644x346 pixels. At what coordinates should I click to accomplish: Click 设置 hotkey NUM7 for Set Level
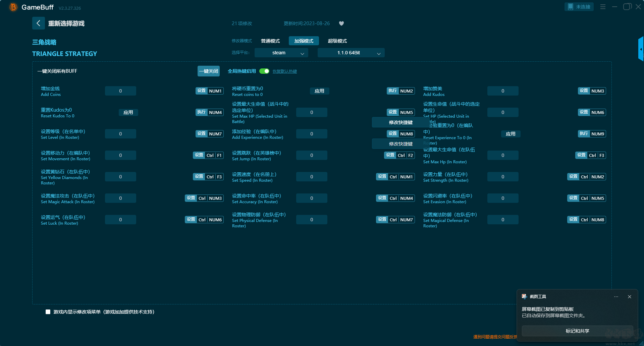(x=210, y=134)
